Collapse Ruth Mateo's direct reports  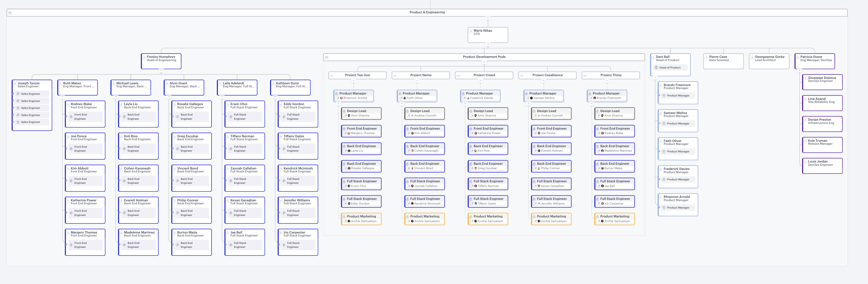point(62,97)
